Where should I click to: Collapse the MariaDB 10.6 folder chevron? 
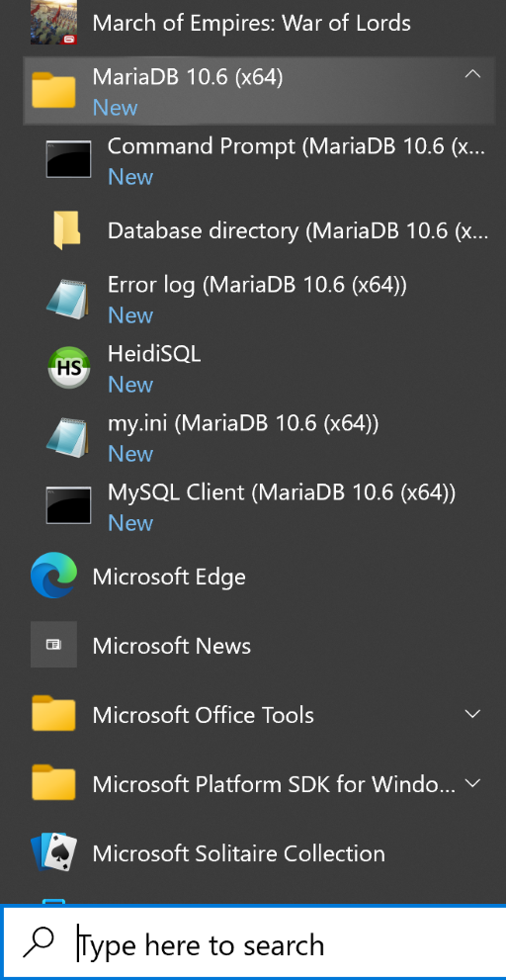pos(472,74)
